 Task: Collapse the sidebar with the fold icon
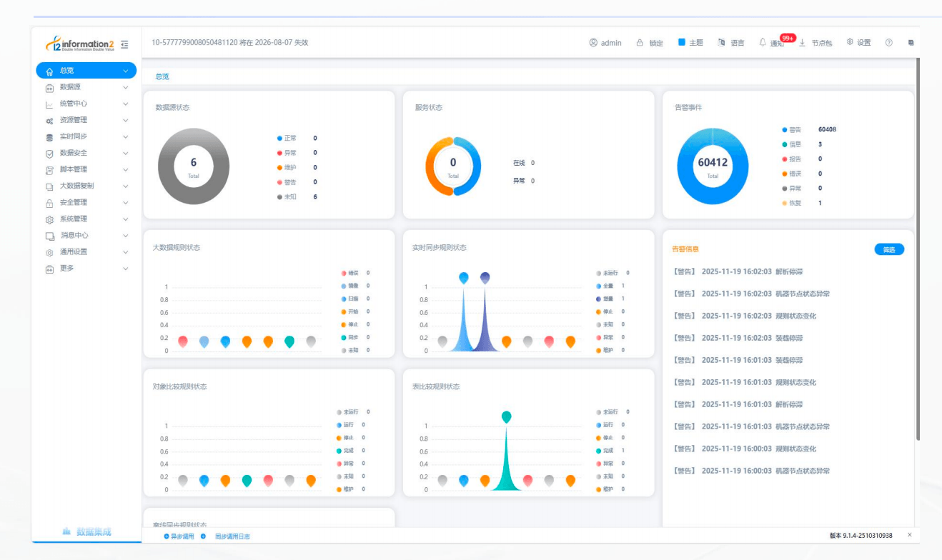[125, 44]
